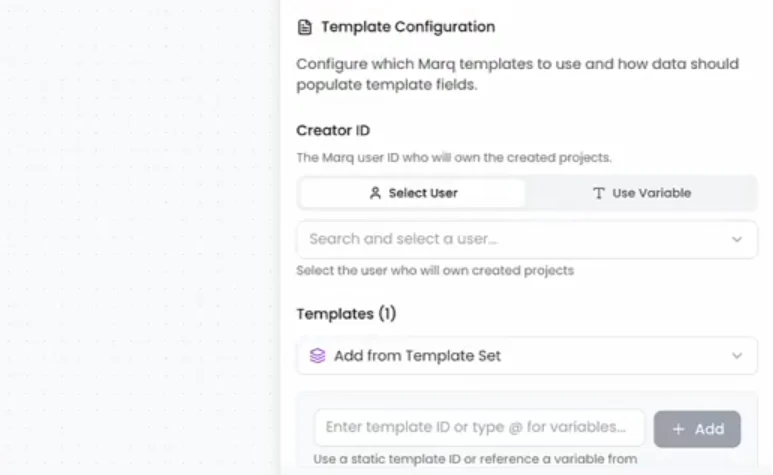Click the Templates (1) section label
Viewport: 773px width, 475px height.
[x=346, y=314]
